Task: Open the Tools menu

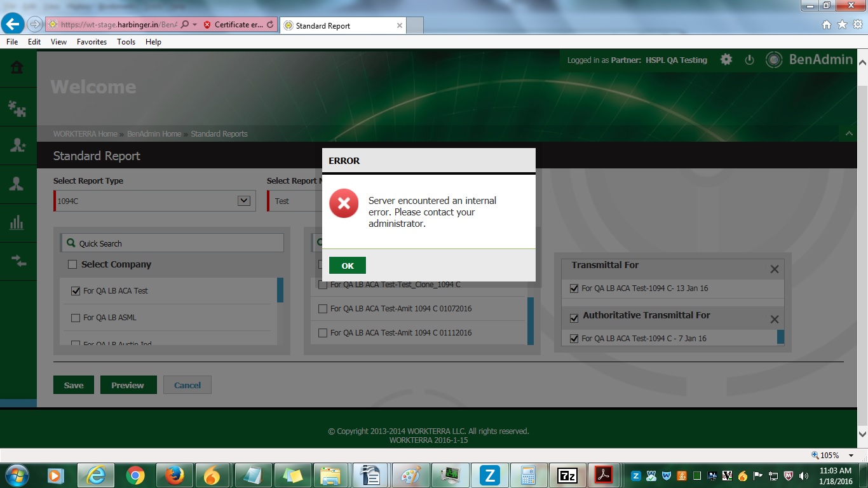Action: (126, 41)
